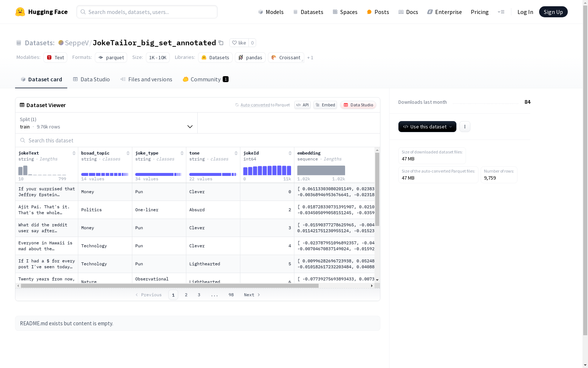588x368 pixels.
Task: Click the Hugging Face home text link
Action: [x=48, y=12]
